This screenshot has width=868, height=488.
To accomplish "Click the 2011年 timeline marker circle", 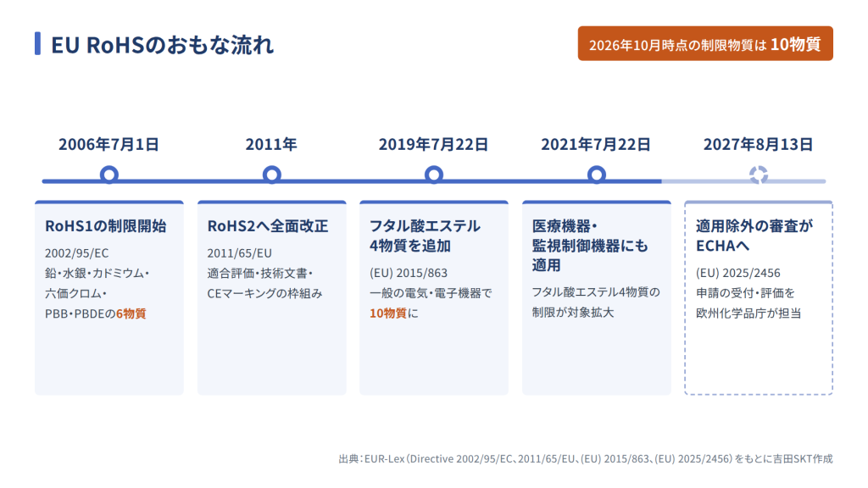I will (271, 175).
